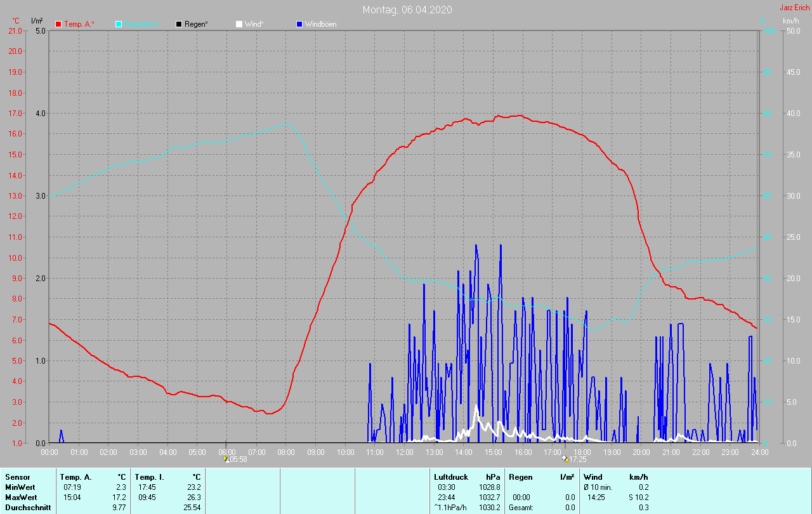This screenshot has height=514, width=812.
Task: Click the "Wind*" legend label
Action: click(254, 24)
